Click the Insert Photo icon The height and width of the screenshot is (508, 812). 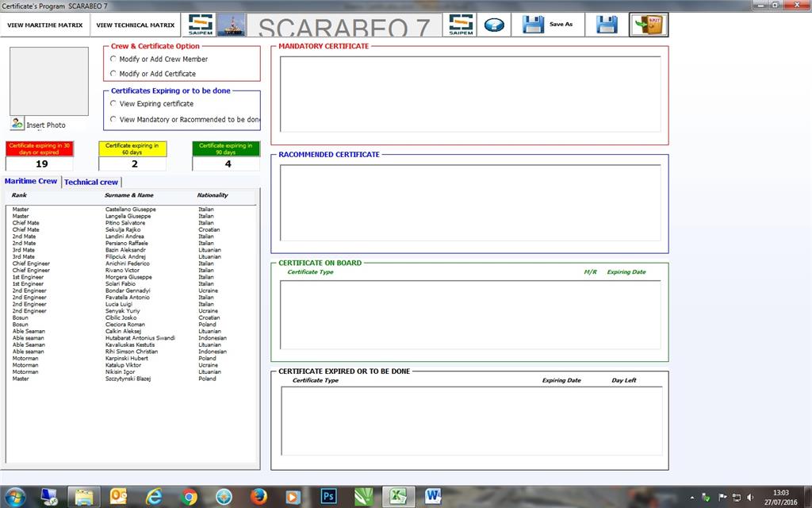(17, 123)
